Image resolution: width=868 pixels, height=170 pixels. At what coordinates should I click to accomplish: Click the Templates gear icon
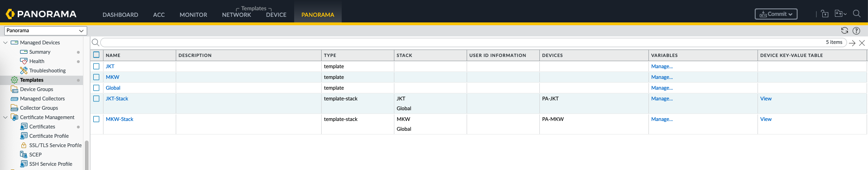[x=14, y=80]
